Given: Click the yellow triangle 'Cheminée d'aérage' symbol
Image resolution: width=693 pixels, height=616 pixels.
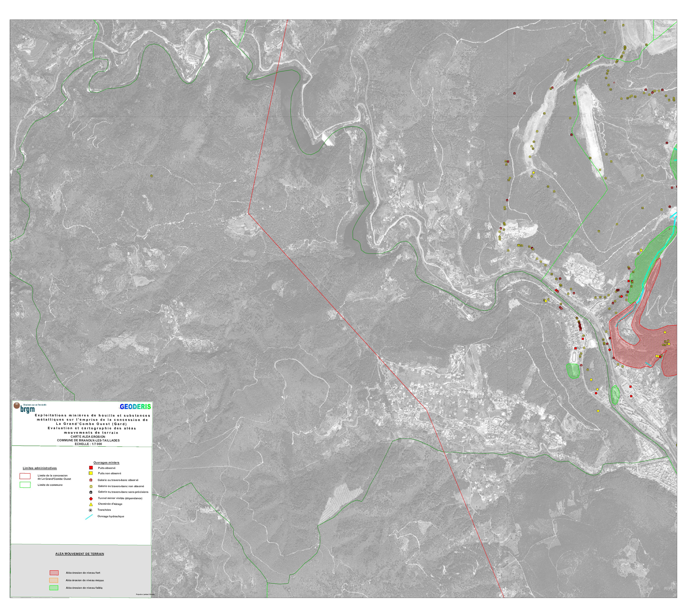Looking at the screenshot, I should pyautogui.click(x=91, y=504).
